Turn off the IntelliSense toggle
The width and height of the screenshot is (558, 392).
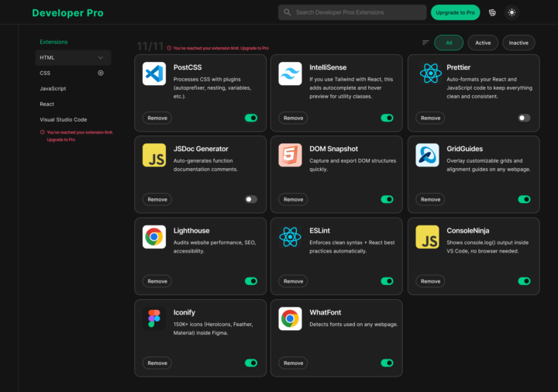pyautogui.click(x=387, y=118)
